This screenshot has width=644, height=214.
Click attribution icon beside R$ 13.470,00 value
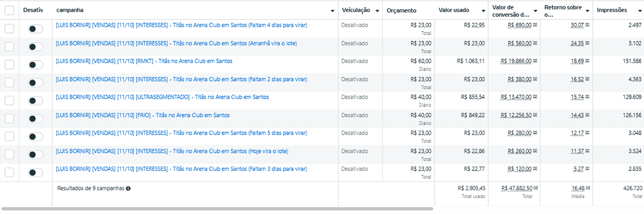click(535, 97)
